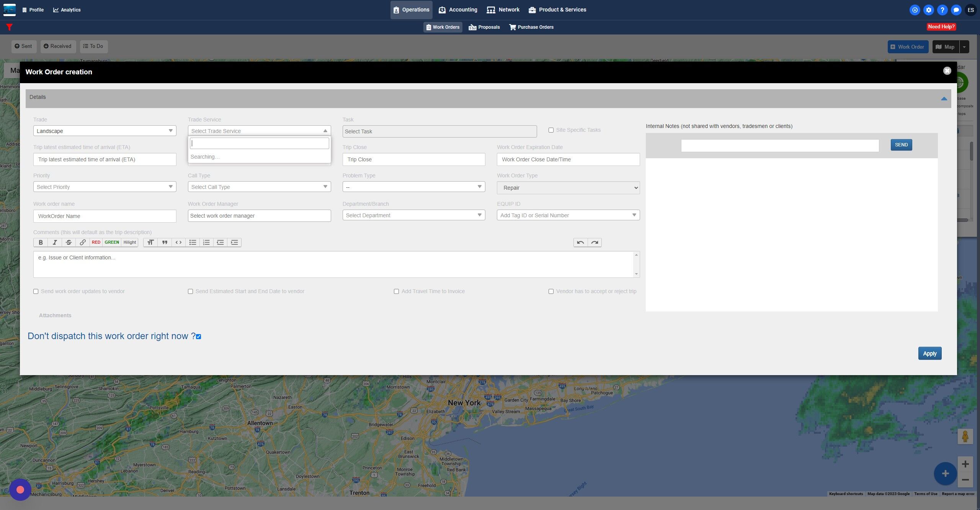Click the Bold formatting icon
The image size is (980, 510).
41,242
